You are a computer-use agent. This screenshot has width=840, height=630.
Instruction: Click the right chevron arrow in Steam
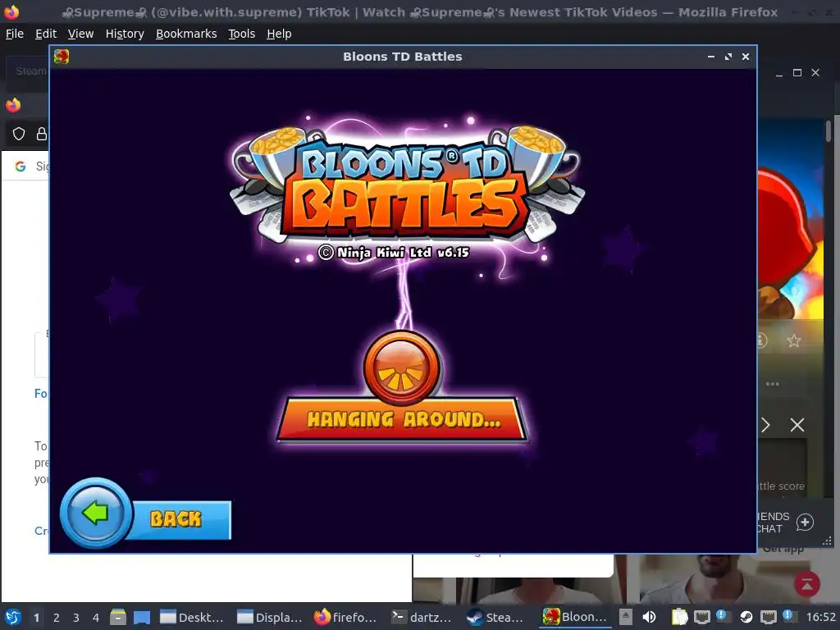coord(765,426)
